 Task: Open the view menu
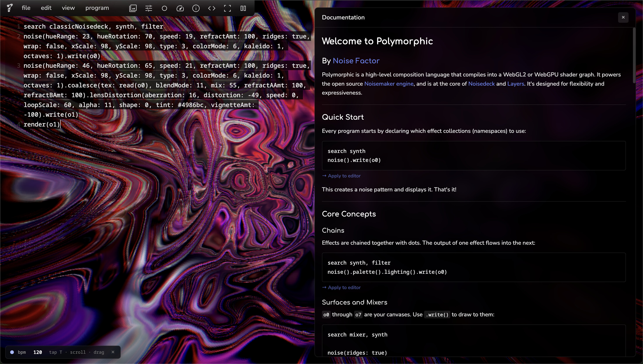pos(68,8)
